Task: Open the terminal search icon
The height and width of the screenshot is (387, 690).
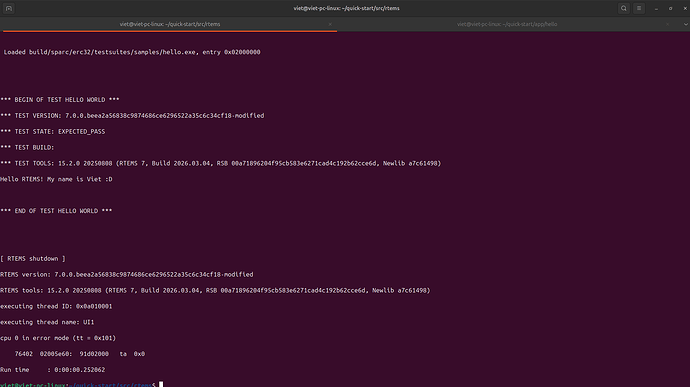Action: point(624,8)
